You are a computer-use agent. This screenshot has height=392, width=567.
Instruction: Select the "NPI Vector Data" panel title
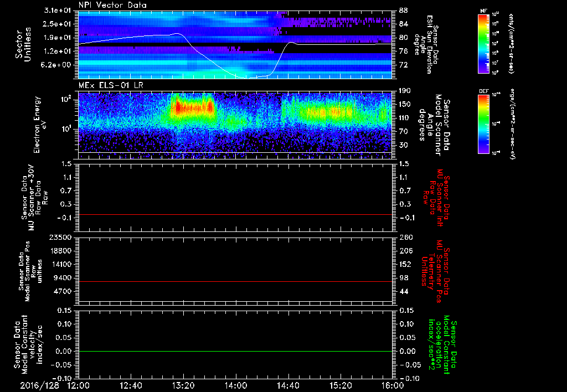112,5
